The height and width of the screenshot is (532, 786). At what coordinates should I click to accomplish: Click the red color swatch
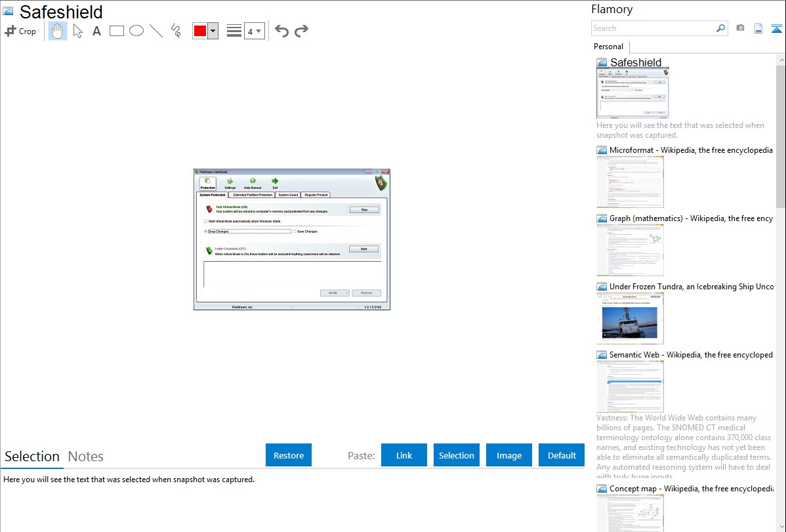click(200, 31)
